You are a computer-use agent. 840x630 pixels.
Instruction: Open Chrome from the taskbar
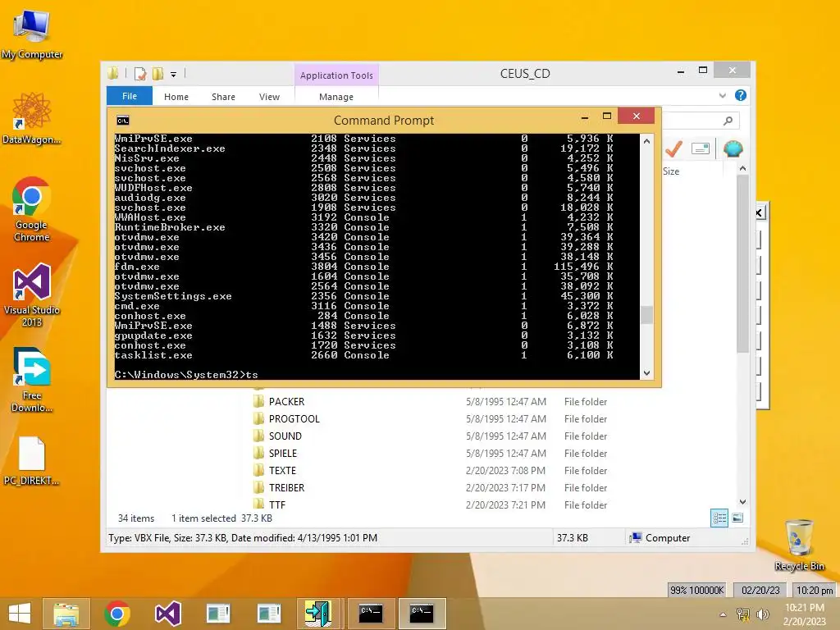coord(117,614)
